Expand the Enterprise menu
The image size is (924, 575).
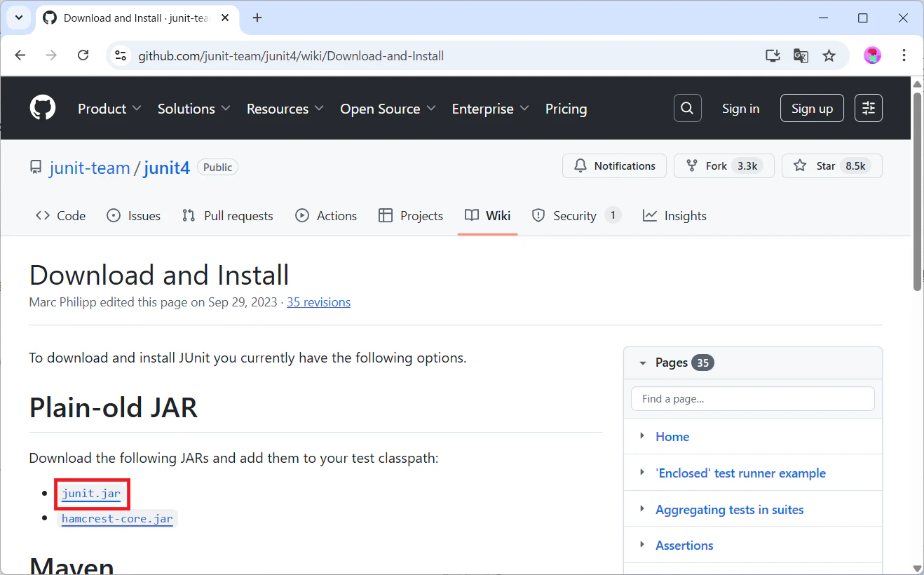(x=491, y=109)
